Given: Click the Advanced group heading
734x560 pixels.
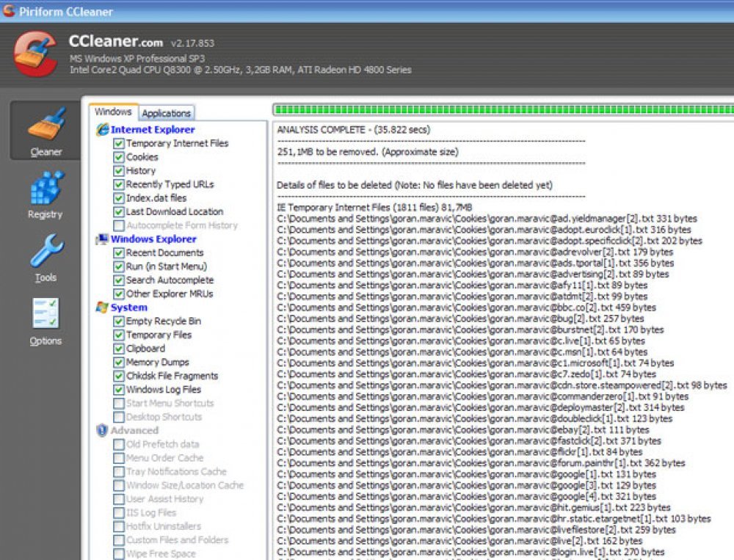Looking at the screenshot, I should [134, 430].
